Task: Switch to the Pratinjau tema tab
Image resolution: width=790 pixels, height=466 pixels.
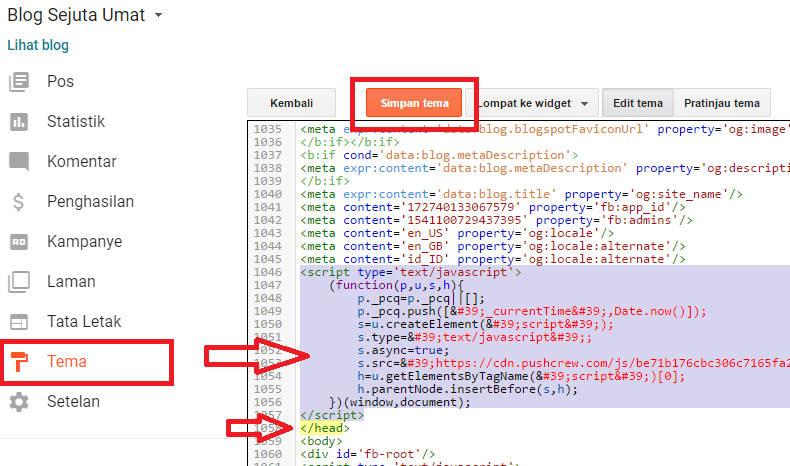Action: (x=721, y=103)
